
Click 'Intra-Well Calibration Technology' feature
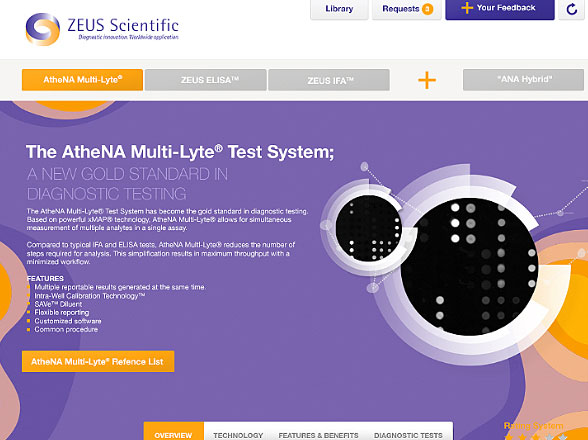tap(90, 296)
